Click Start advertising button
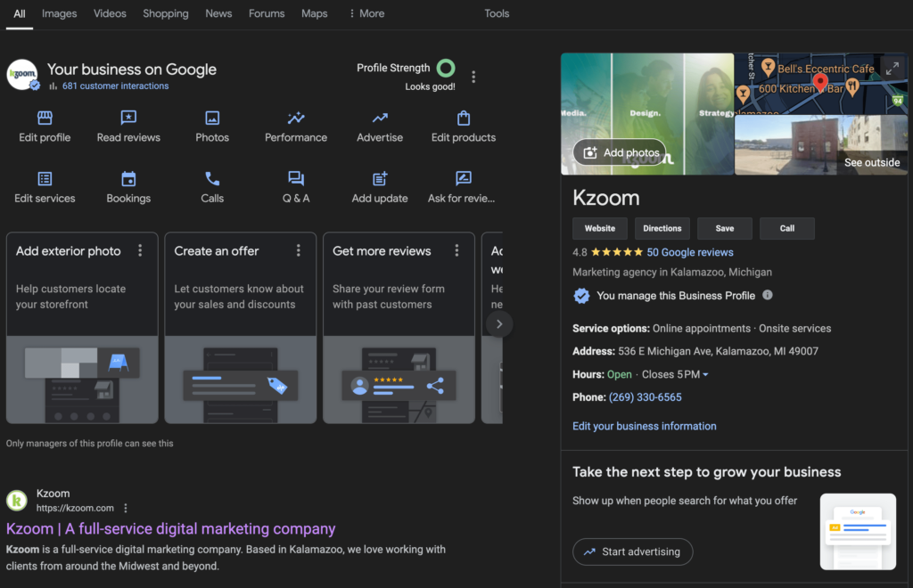 (632, 551)
